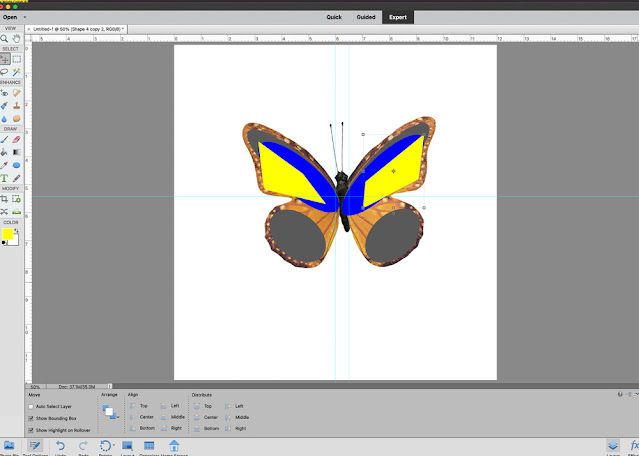Switch to Guided mode tab

tap(366, 17)
